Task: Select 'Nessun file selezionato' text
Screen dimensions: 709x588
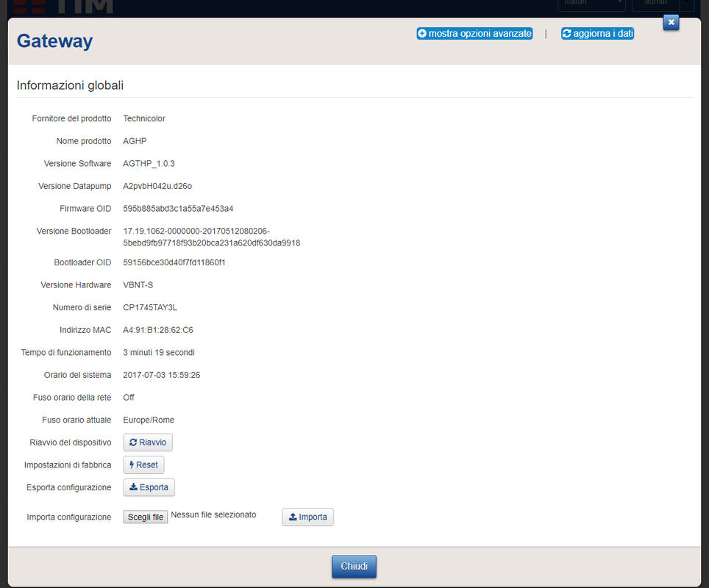Action: pos(213,514)
